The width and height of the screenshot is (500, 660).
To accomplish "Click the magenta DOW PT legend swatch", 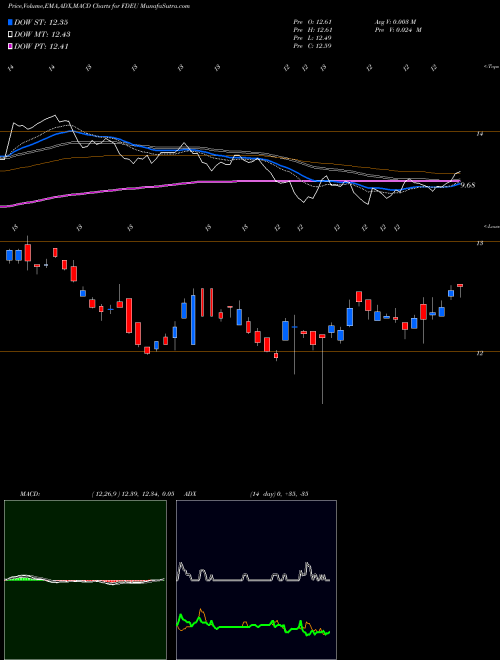I will [10, 46].
